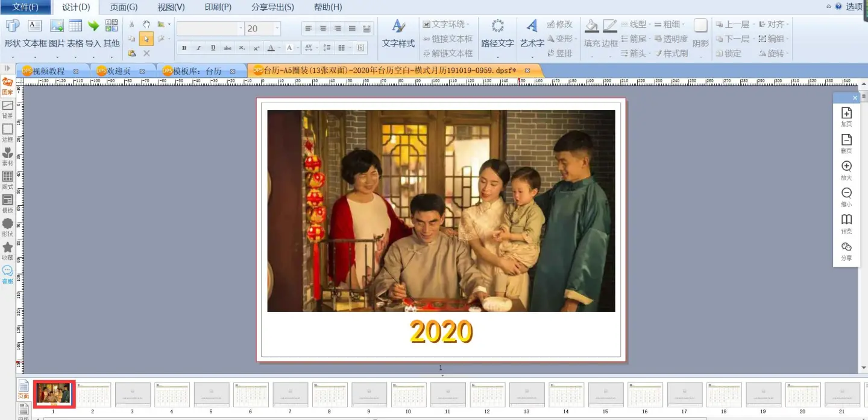Viewport: 868px width, 420px height.
Task: Open the 分享导出(S) tab
Action: [x=272, y=7]
